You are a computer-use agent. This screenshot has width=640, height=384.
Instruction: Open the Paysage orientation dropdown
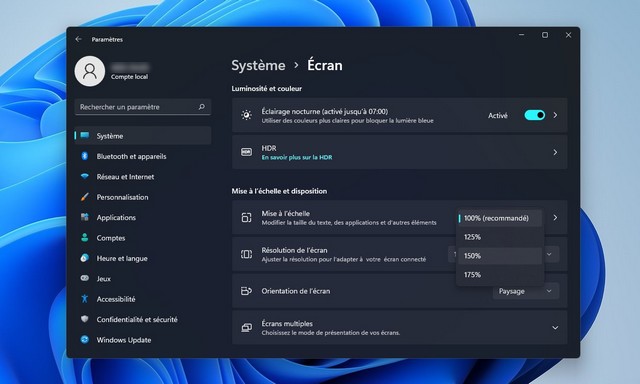(x=526, y=291)
